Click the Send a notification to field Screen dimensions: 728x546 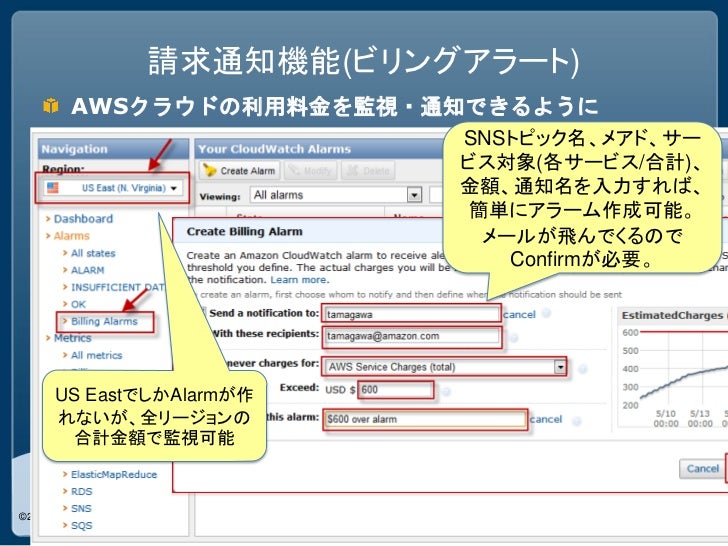(x=411, y=314)
